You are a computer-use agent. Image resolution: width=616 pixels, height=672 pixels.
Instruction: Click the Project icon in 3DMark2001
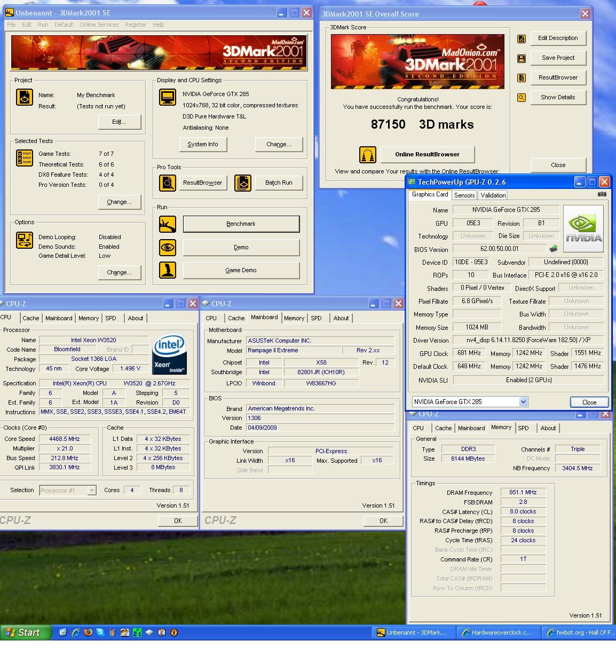tap(25, 97)
